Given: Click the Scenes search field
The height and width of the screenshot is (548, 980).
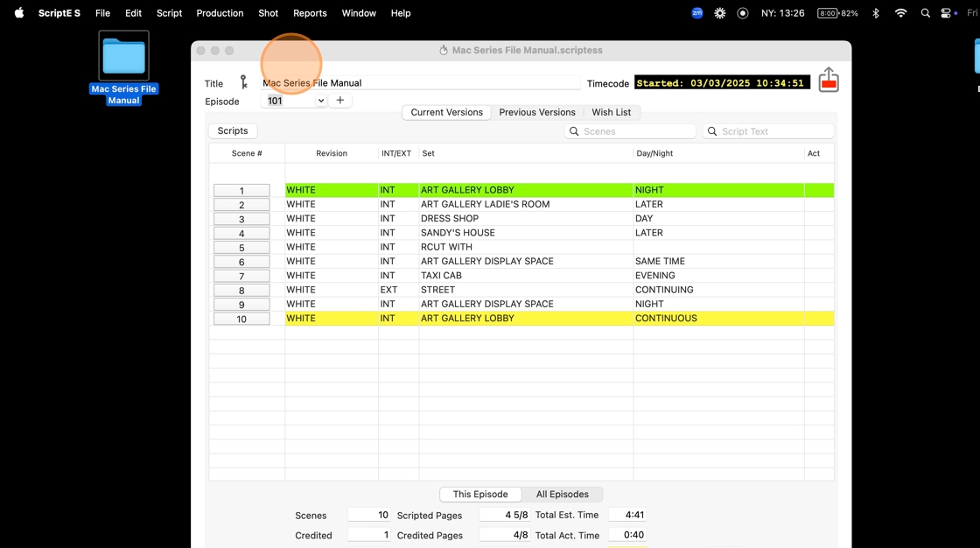Looking at the screenshot, I should tap(630, 131).
